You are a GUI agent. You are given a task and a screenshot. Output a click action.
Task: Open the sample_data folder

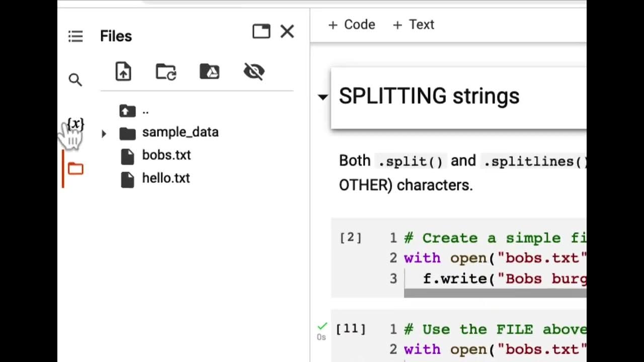(x=180, y=132)
